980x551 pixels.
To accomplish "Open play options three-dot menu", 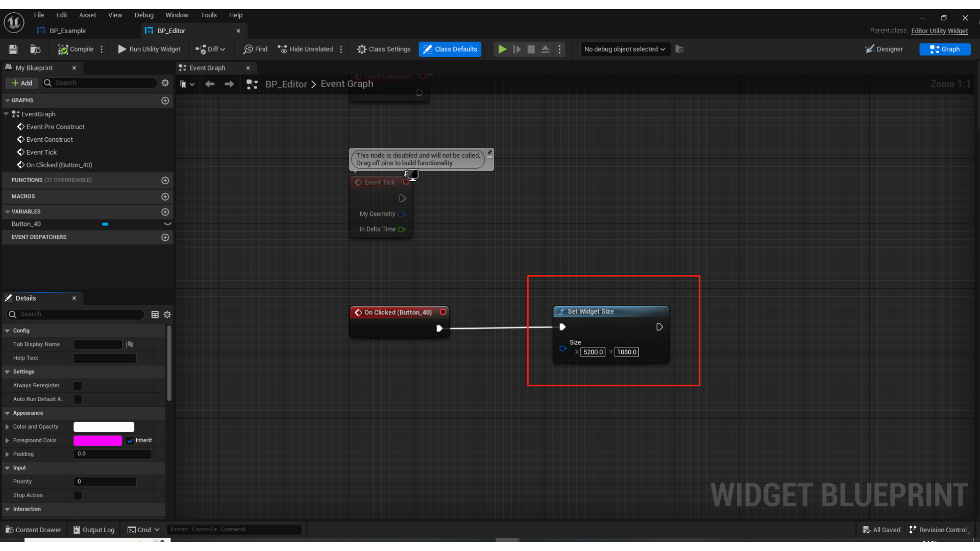I will tap(559, 49).
